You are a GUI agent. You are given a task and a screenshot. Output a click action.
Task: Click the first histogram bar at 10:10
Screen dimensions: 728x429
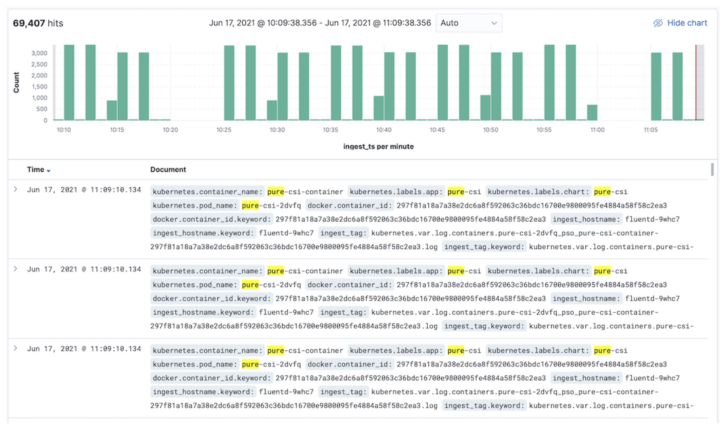pyautogui.click(x=69, y=83)
